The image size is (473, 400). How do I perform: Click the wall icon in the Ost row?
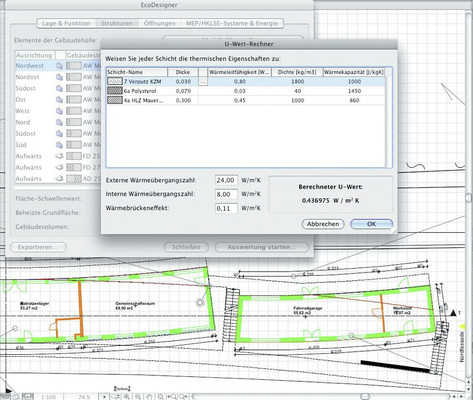coord(59,100)
